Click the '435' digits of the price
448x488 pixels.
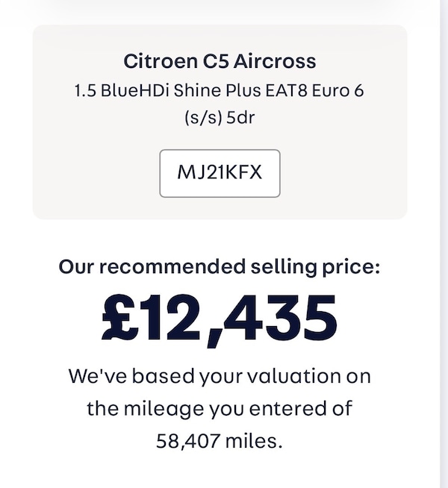(279, 319)
